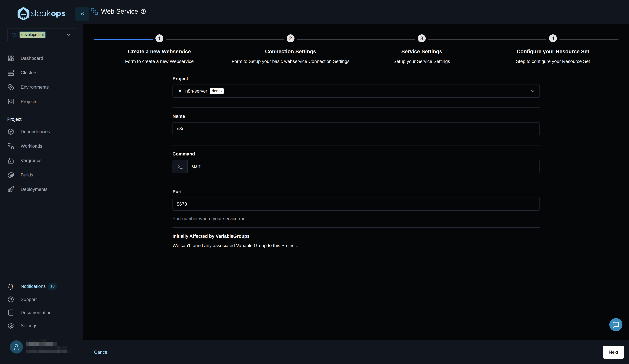Open Builds using its package icon

coord(11,175)
